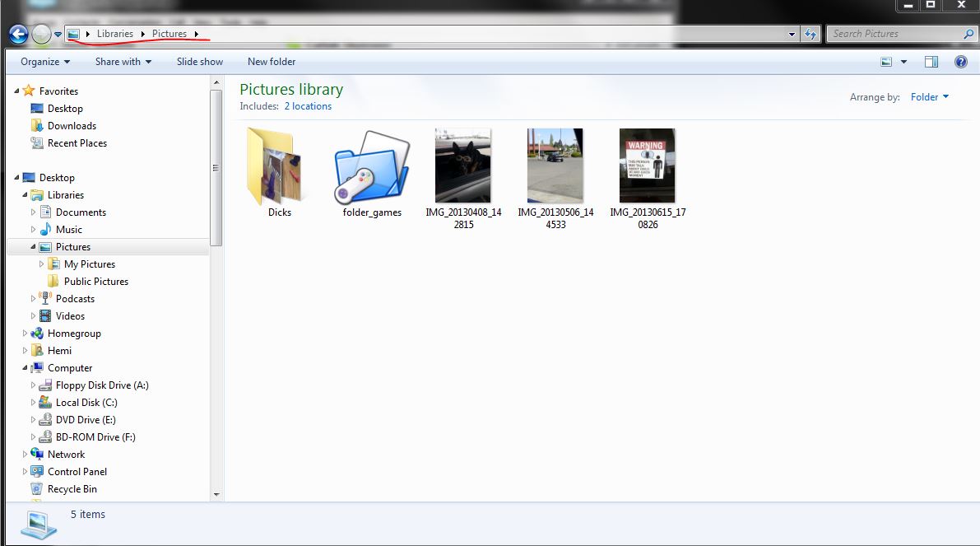The height and width of the screenshot is (546, 980).
Task: Open the Recycle Bin
Action: coord(72,489)
